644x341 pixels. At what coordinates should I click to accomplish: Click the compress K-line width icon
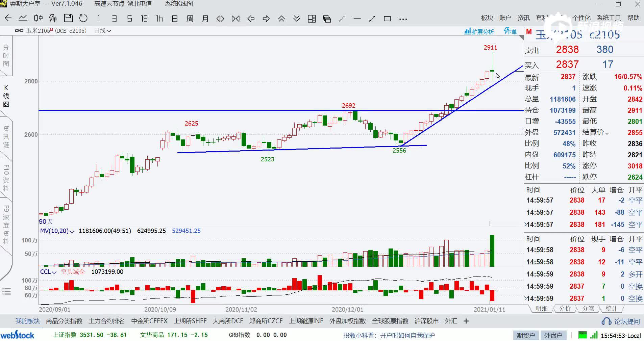tap(236, 19)
